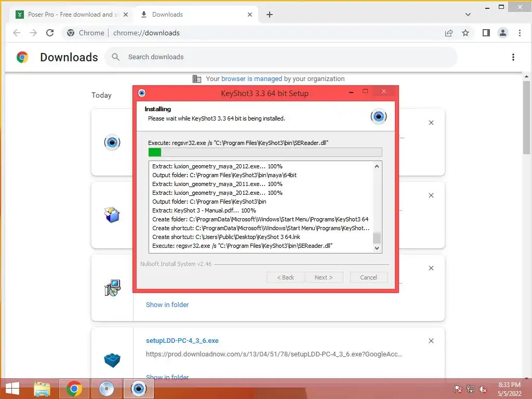Click the < Back button in installer

click(286, 277)
